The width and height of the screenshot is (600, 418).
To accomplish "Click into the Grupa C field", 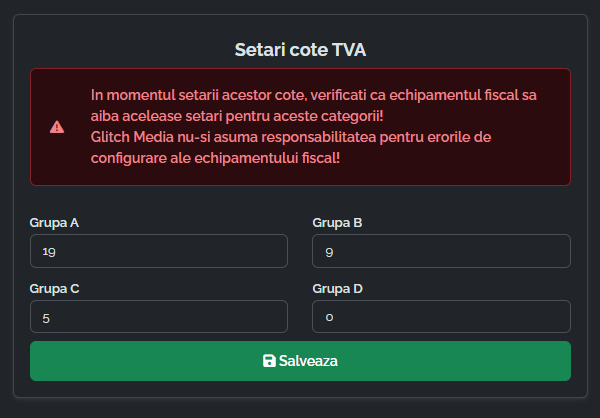I will (x=159, y=318).
